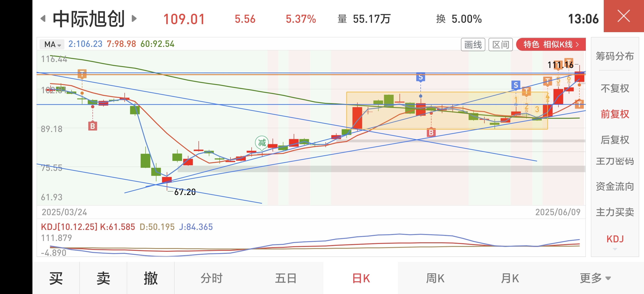Tap the 量 55.17万 volume figure

[x=364, y=19]
